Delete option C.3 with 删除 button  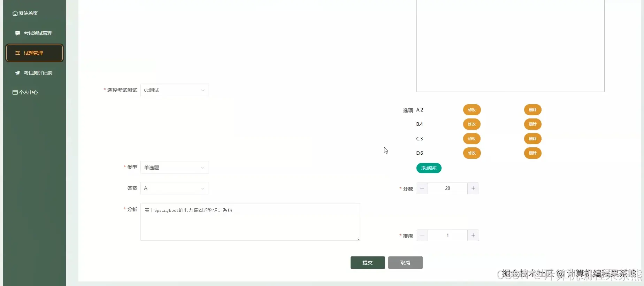[x=533, y=139]
